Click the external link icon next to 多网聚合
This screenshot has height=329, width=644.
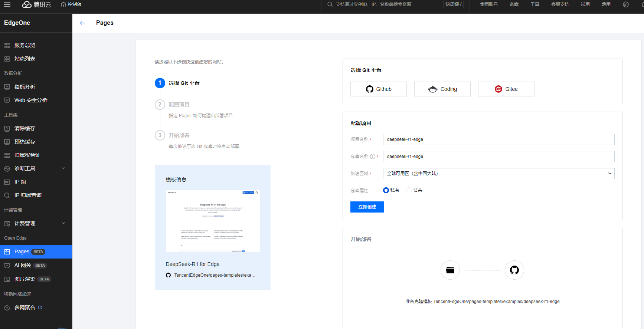(40, 307)
